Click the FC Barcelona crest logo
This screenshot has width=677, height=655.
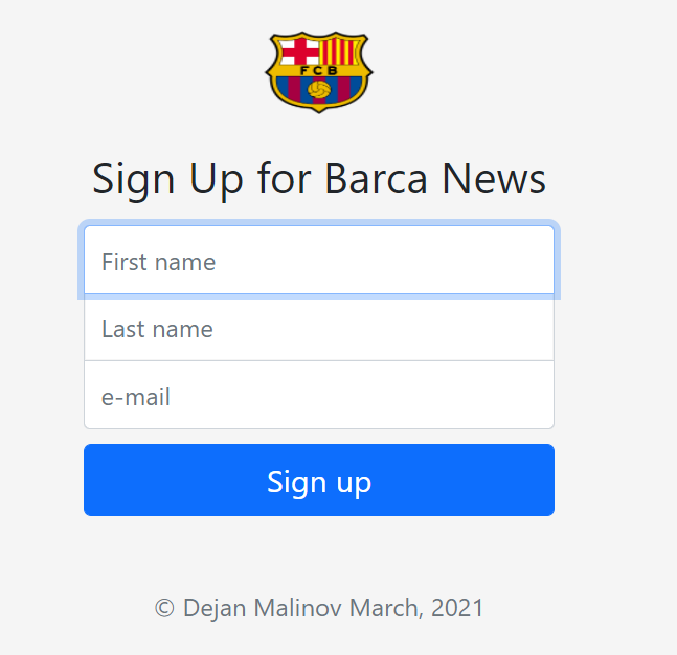click(x=319, y=72)
